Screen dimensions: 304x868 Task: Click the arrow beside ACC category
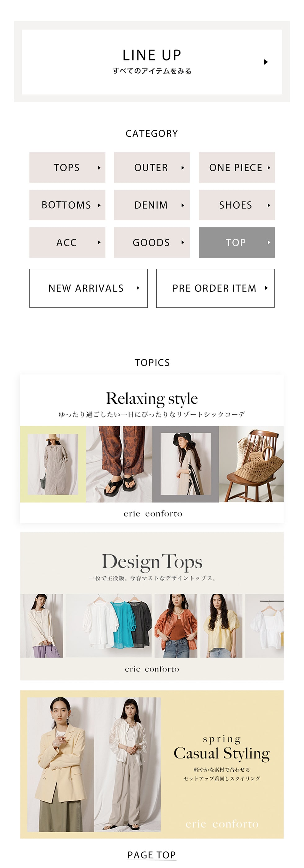99,242
